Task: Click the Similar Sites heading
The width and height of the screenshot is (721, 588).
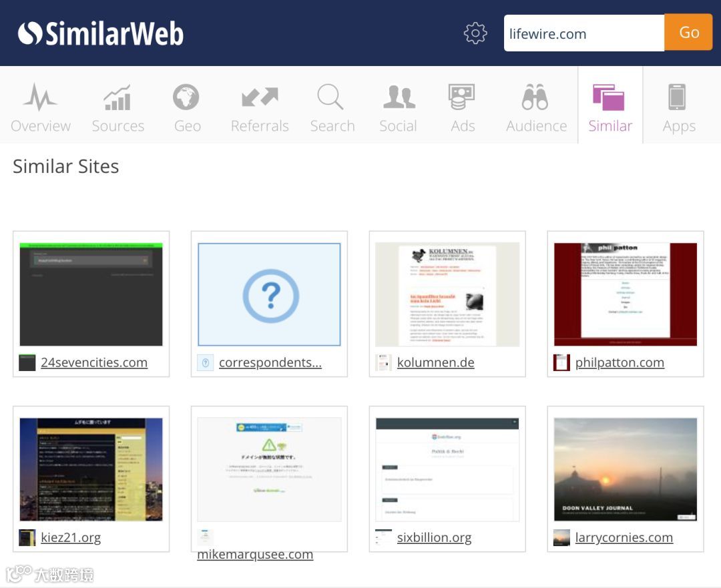Action: tap(65, 166)
